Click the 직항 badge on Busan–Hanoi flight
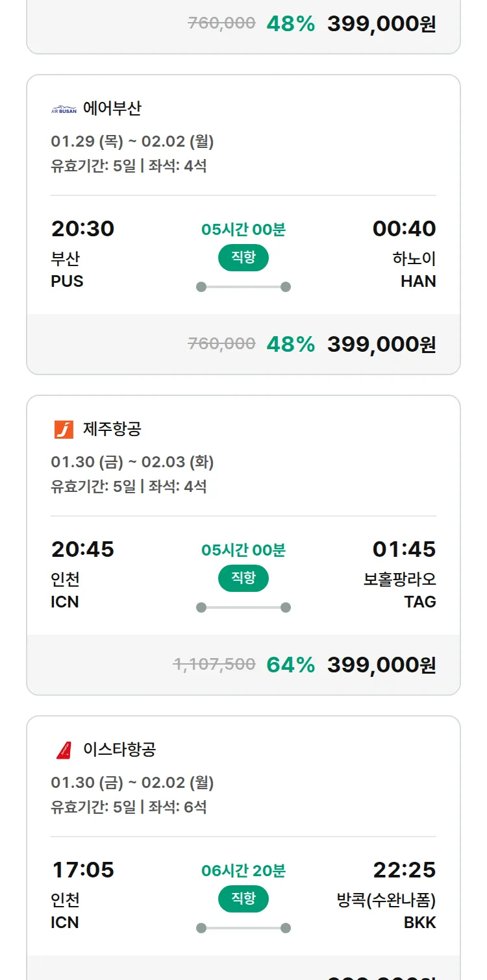This screenshot has width=487, height=980. [x=243, y=258]
